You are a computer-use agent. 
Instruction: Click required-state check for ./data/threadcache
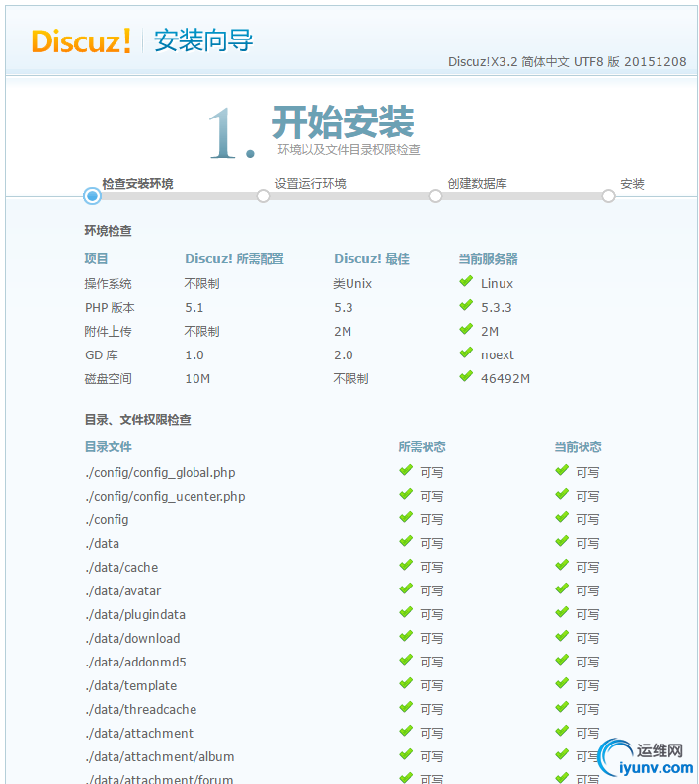pyautogui.click(x=406, y=708)
